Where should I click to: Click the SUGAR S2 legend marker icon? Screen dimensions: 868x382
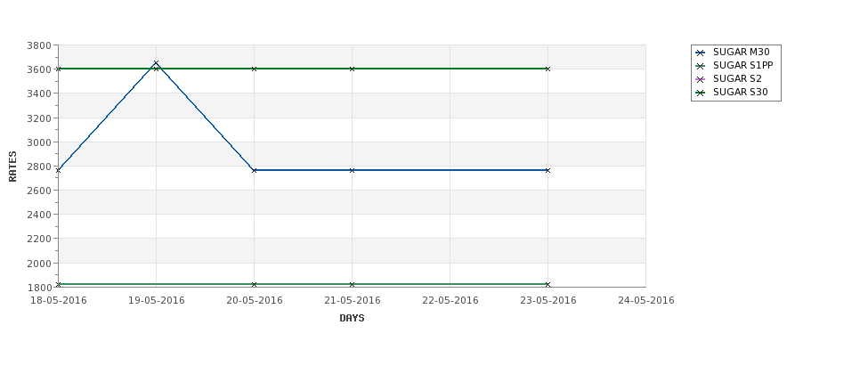click(700, 79)
